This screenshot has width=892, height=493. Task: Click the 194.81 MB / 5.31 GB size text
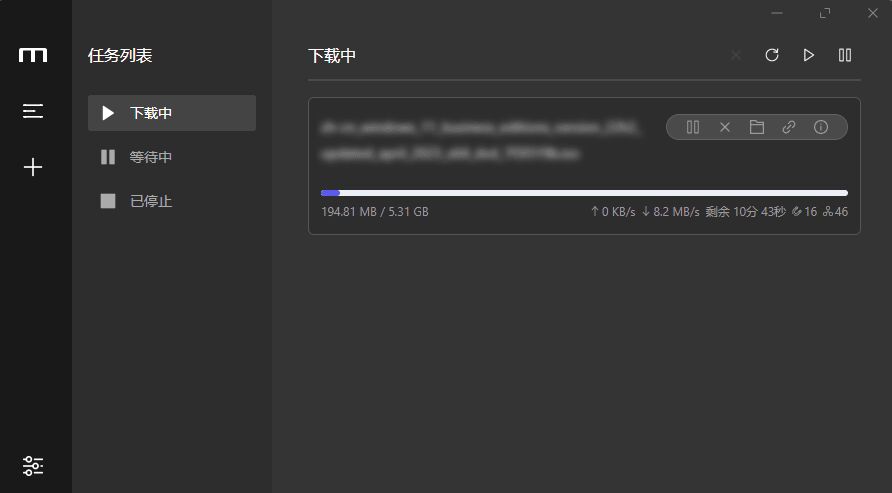pyautogui.click(x=375, y=212)
